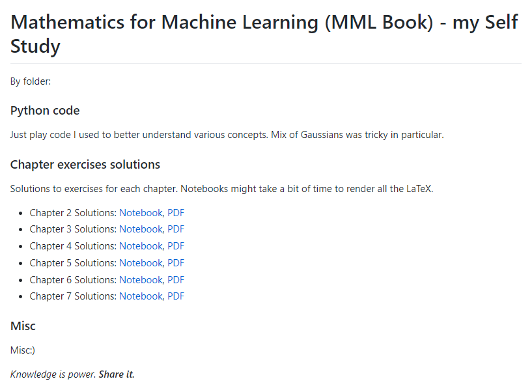532x392 pixels.
Task: Open the Chapter 4 Solutions Notebook link
Action: click(141, 246)
